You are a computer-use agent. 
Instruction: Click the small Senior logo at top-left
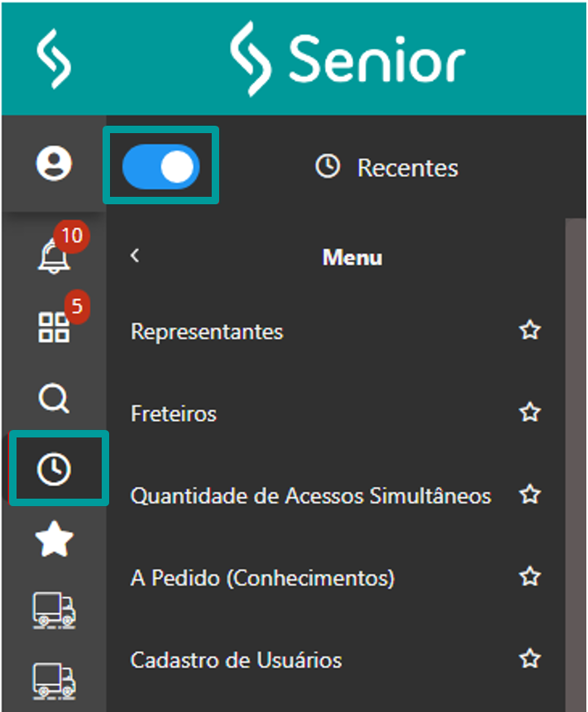point(55,59)
